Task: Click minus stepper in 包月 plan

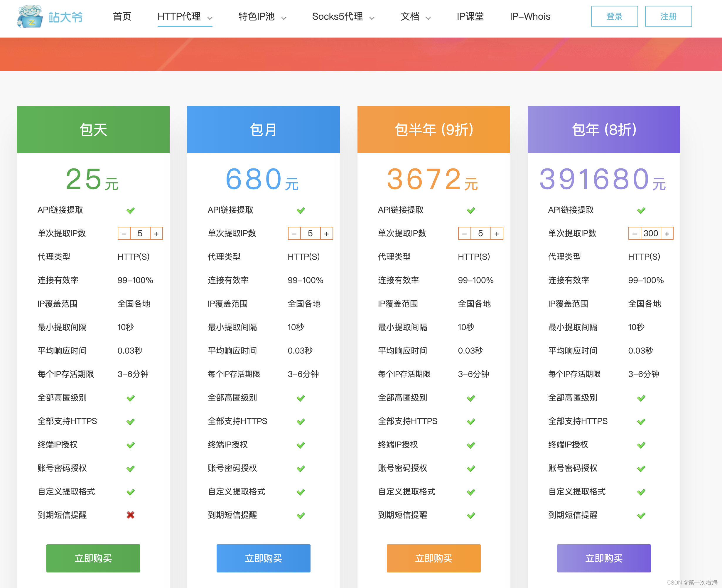Action: coord(294,234)
